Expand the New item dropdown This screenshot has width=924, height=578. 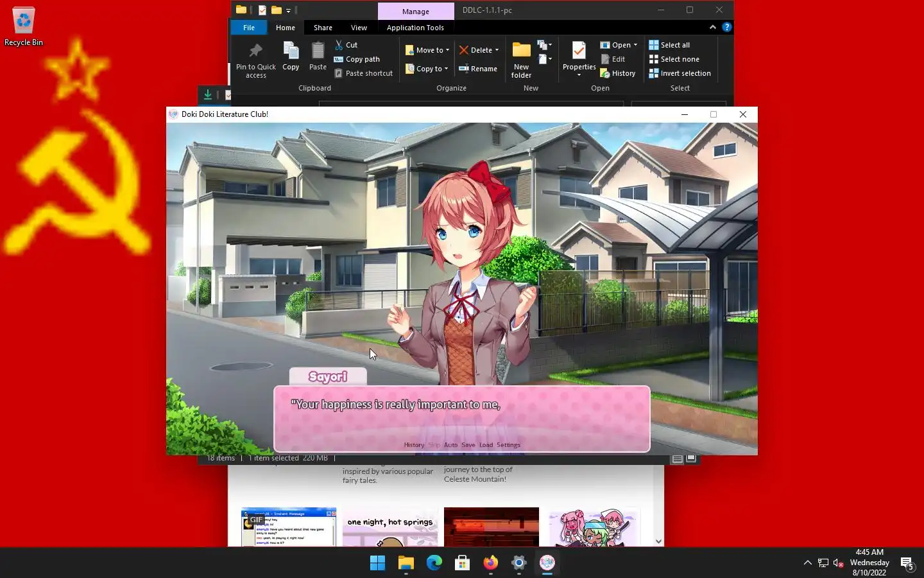click(543, 45)
